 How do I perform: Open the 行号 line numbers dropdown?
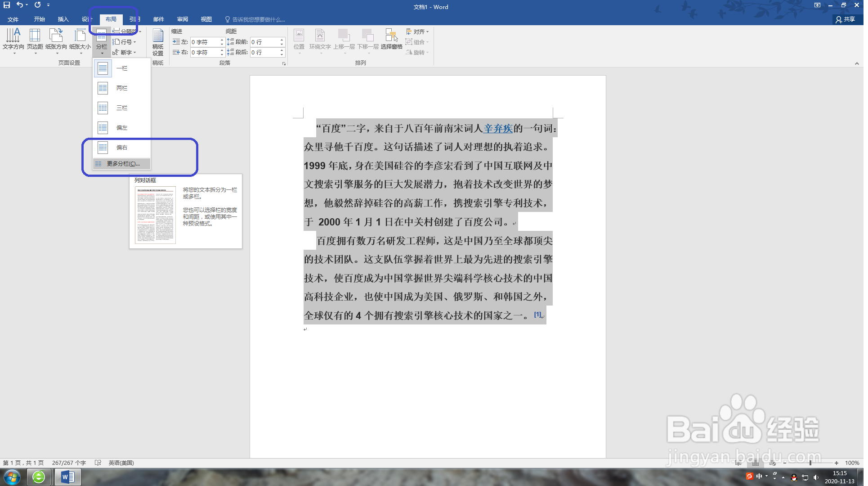(x=124, y=42)
